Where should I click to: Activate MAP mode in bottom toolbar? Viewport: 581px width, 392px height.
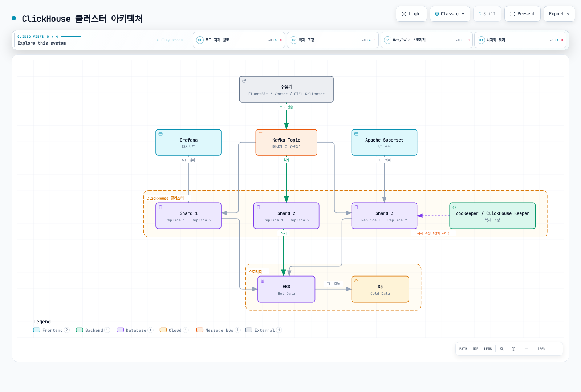475,349
